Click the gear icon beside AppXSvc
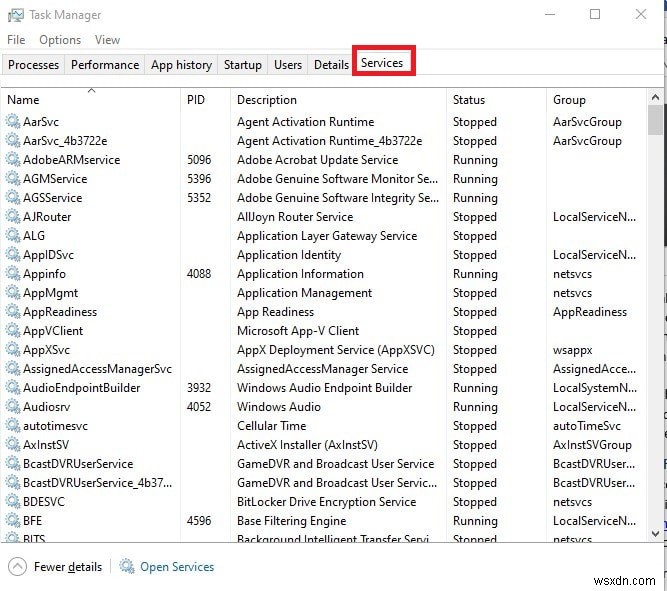This screenshot has height=591, width=667. click(13, 349)
